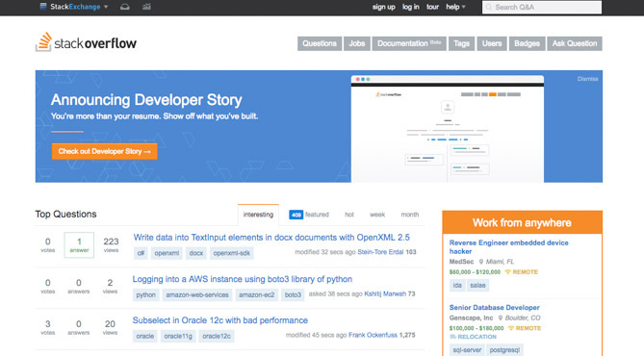Click the docx tag

tap(196, 253)
